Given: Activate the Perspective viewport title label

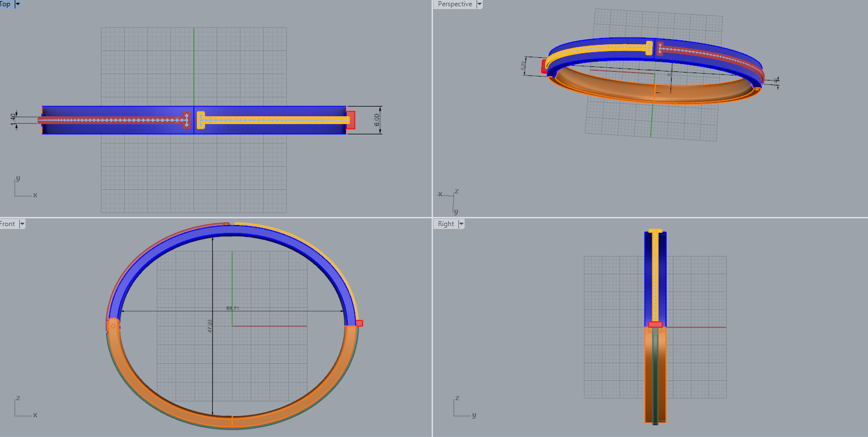Looking at the screenshot, I should (x=455, y=4).
